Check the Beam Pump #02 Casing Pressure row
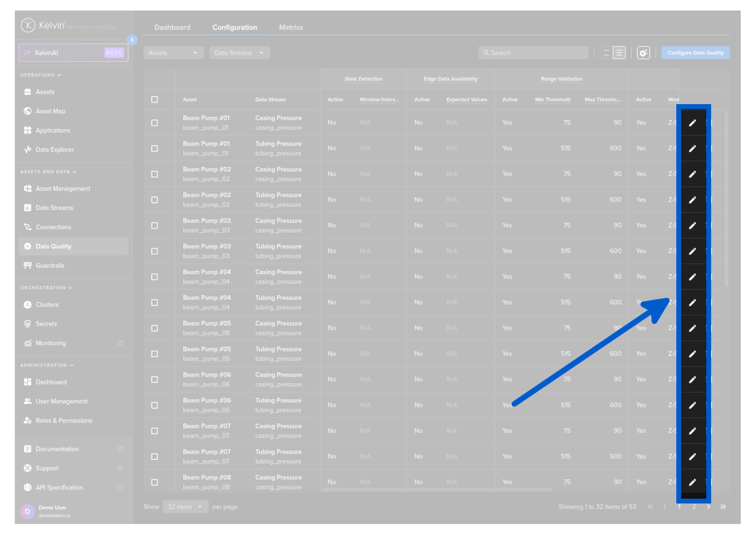This screenshot has width=756, height=535. click(x=155, y=174)
